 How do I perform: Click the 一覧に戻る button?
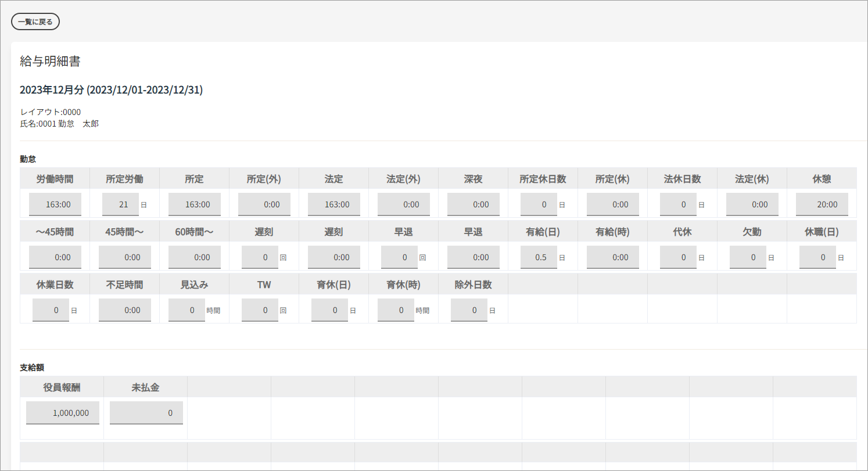click(x=35, y=22)
